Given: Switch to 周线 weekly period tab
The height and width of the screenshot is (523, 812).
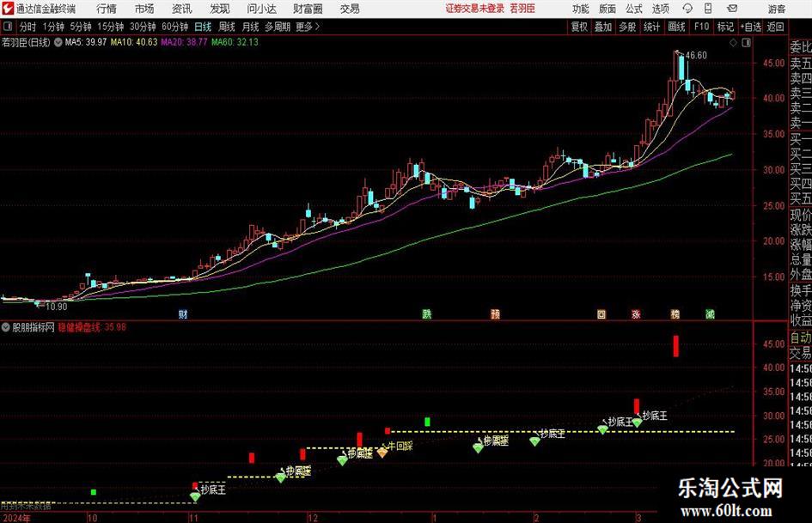Looking at the screenshot, I should pyautogui.click(x=227, y=27).
